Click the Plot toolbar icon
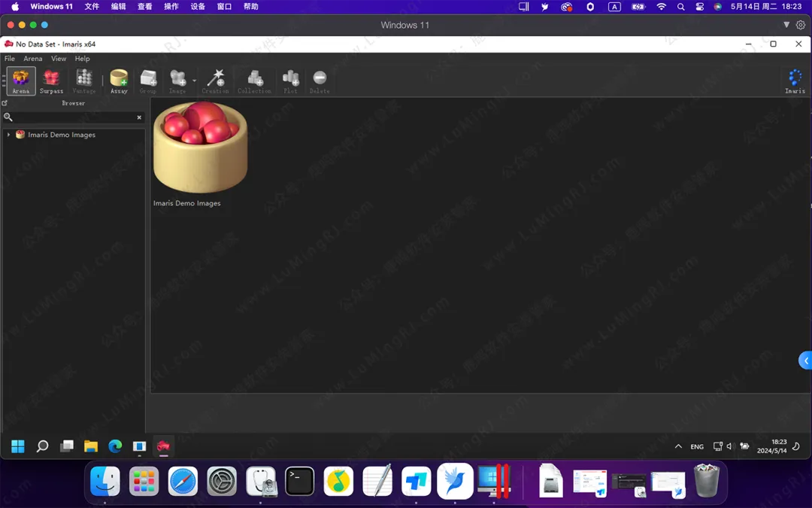This screenshot has width=812, height=508. (x=290, y=81)
